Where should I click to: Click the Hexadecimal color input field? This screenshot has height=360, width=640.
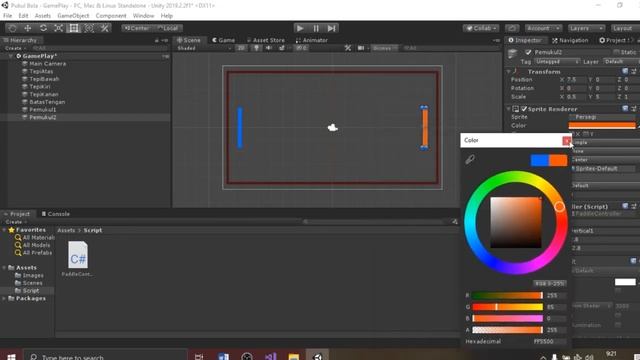549,341
